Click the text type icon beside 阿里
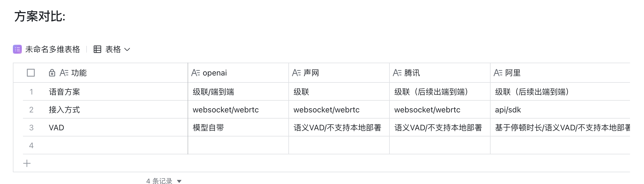Image resolution: width=644 pixels, height=184 pixels. [x=498, y=73]
